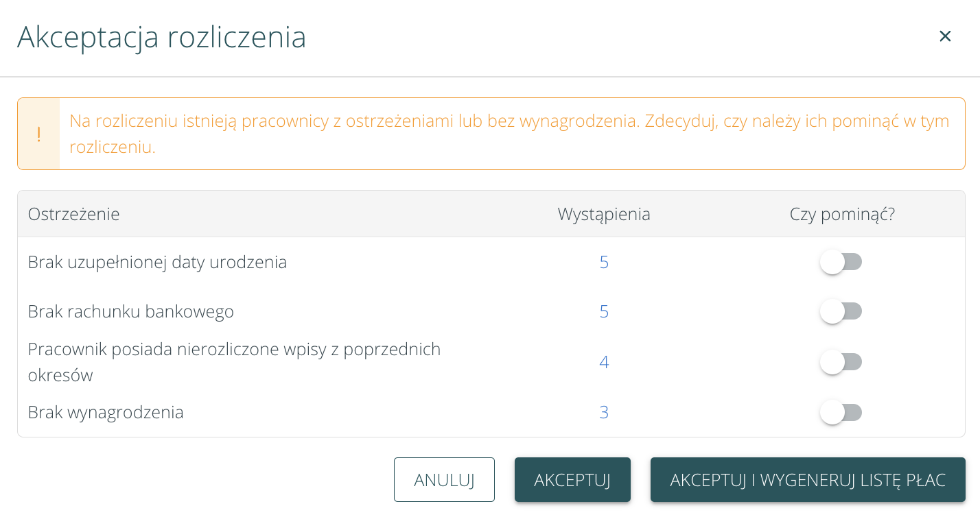Select the Brak rachunku bankowego row label
980x517 pixels.
point(131,312)
